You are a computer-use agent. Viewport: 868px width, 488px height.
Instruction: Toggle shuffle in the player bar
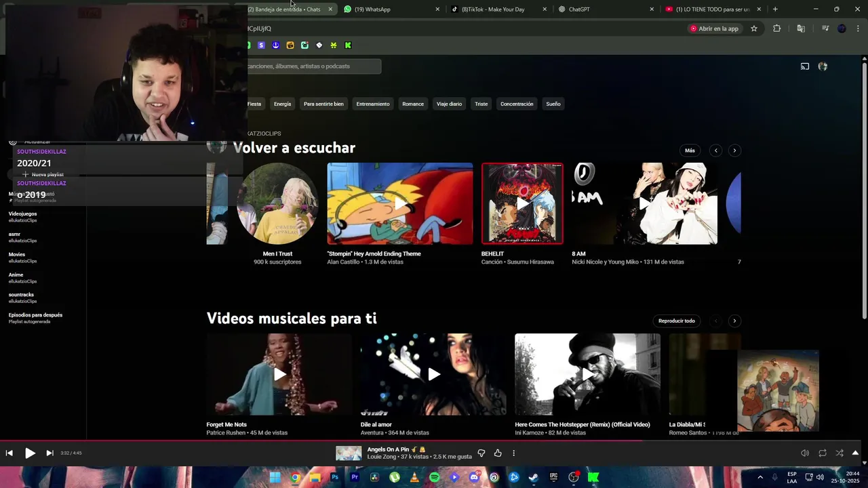point(840,453)
